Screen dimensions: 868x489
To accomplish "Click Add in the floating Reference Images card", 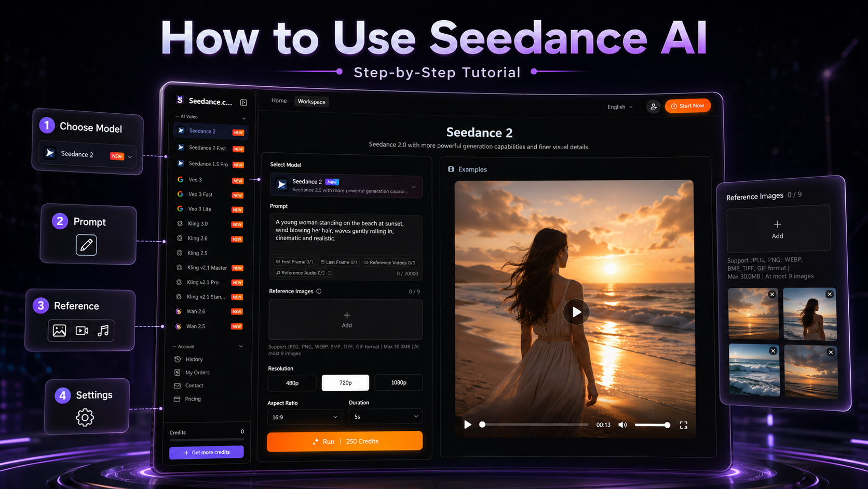I will 778,229.
